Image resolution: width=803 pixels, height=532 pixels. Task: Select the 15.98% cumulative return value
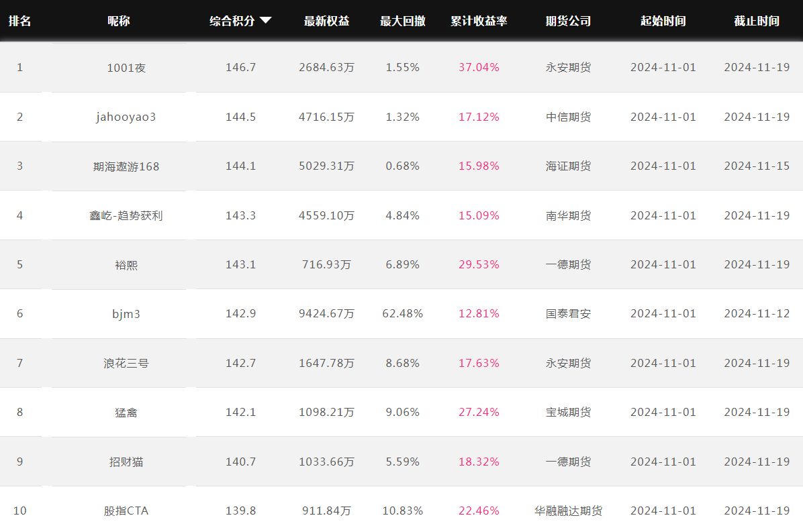(x=479, y=166)
